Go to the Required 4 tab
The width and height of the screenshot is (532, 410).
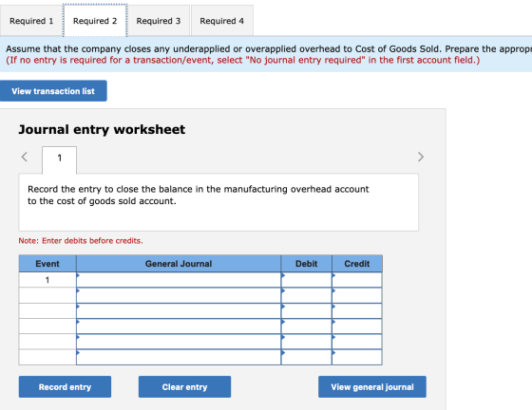pos(222,21)
